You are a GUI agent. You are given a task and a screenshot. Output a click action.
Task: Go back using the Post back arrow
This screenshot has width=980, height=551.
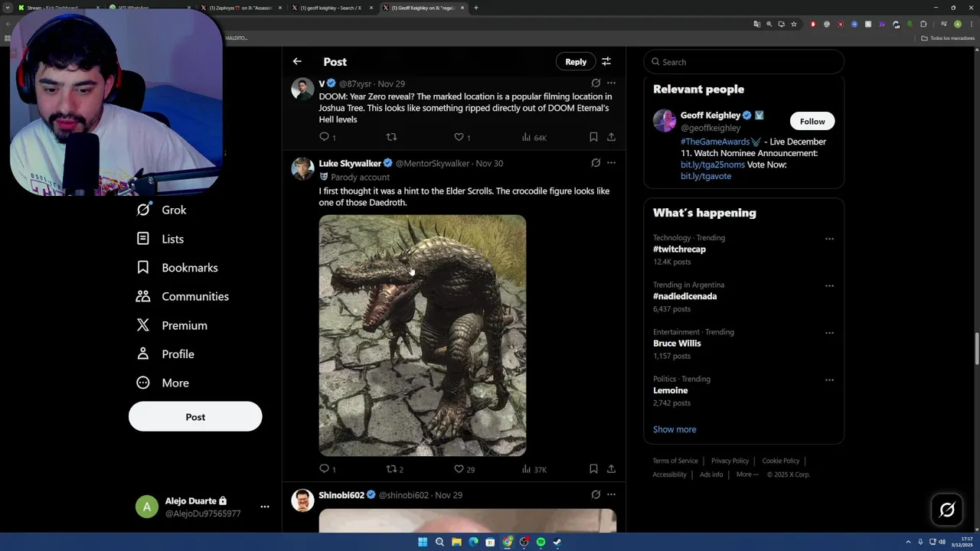click(297, 61)
